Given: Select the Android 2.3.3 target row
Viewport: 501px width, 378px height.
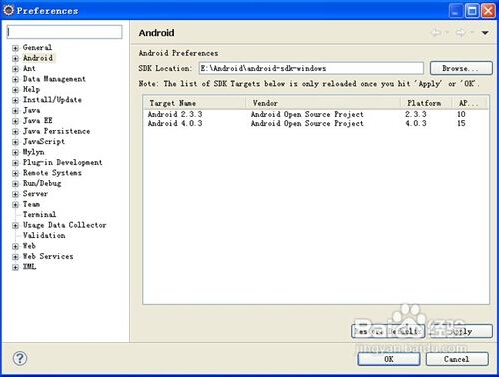Looking at the screenshot, I should [316, 114].
